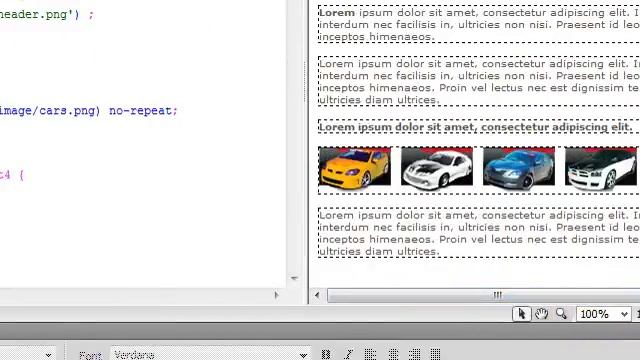Click the "header.png')" code line

(47, 15)
